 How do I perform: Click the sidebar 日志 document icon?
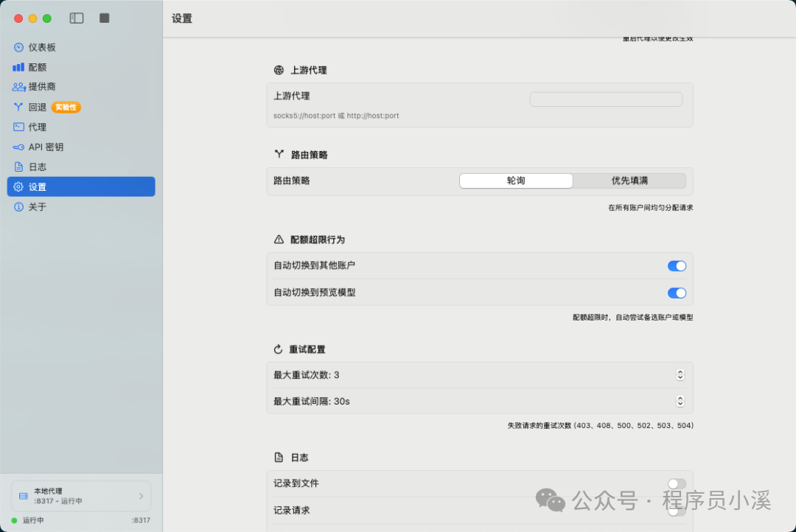18,167
